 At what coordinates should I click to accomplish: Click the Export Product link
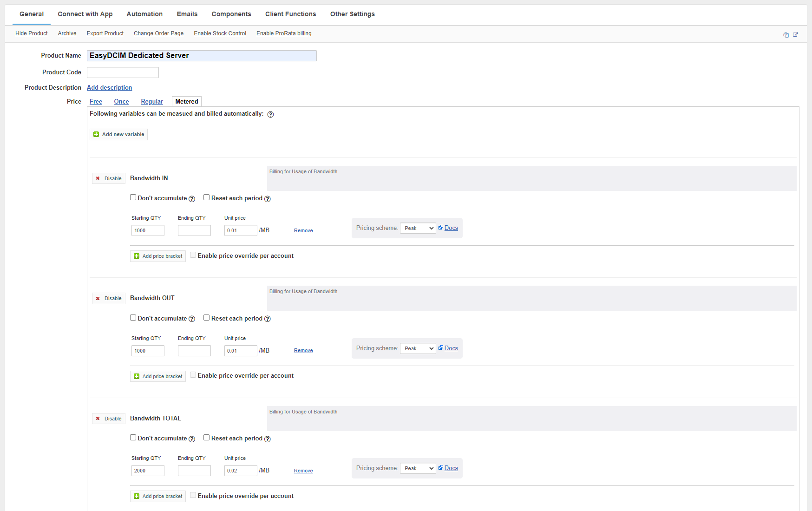(x=105, y=33)
